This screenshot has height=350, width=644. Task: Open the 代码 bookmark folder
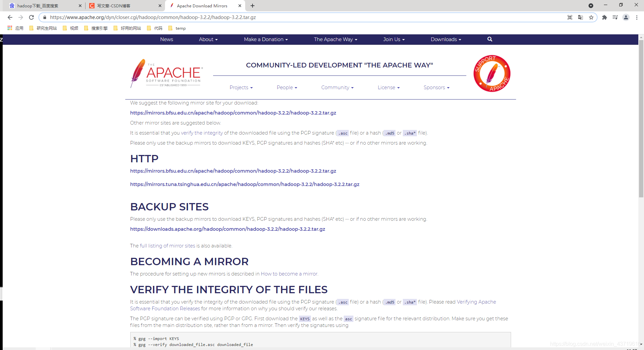tap(155, 28)
